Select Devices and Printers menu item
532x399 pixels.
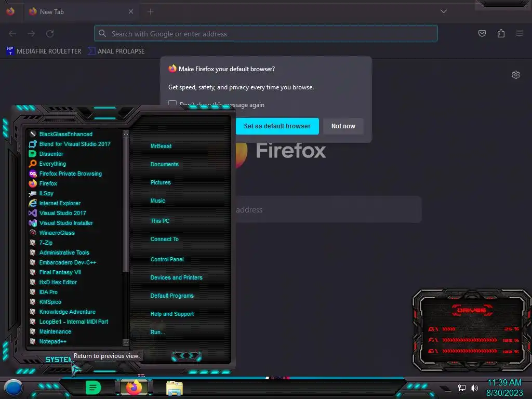pos(176,277)
